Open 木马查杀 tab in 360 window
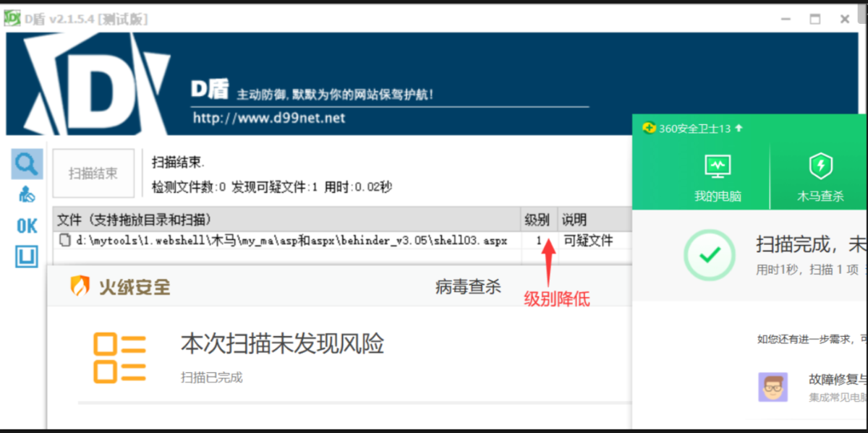868x433 pixels. [x=820, y=179]
